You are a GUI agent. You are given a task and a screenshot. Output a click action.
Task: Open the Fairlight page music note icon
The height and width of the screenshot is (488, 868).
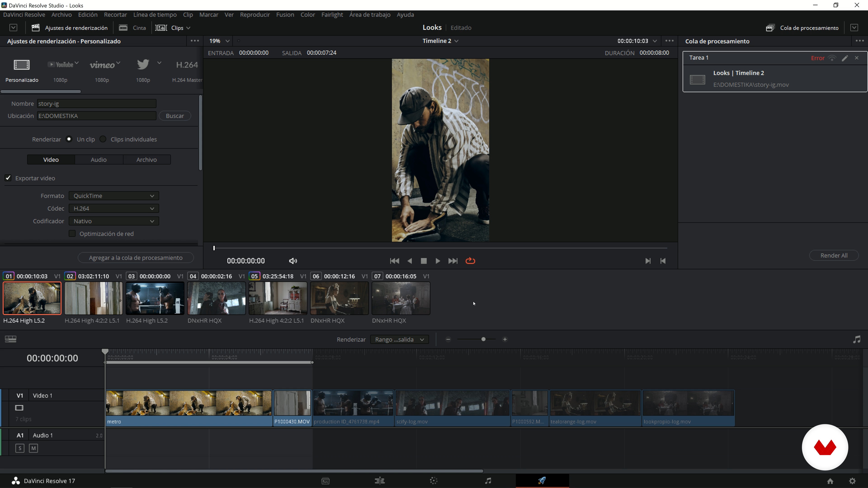[x=488, y=481]
